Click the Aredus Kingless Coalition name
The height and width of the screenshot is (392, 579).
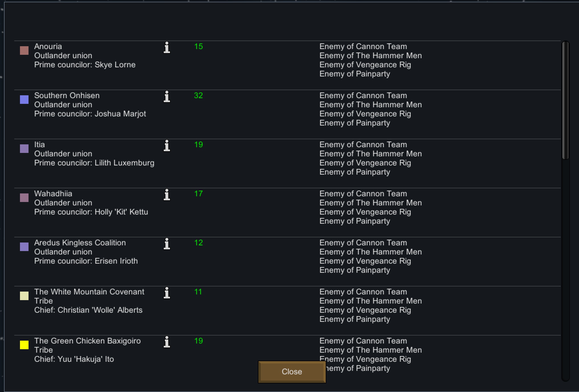coord(80,243)
